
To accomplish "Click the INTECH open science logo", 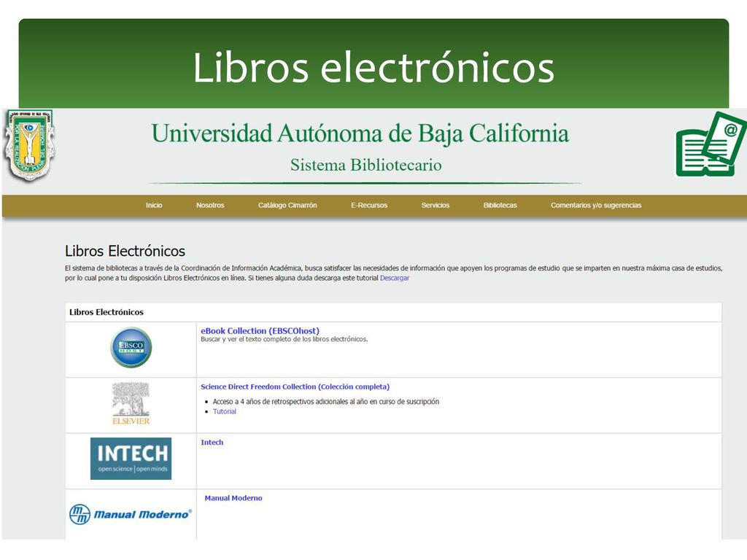I will point(131,458).
